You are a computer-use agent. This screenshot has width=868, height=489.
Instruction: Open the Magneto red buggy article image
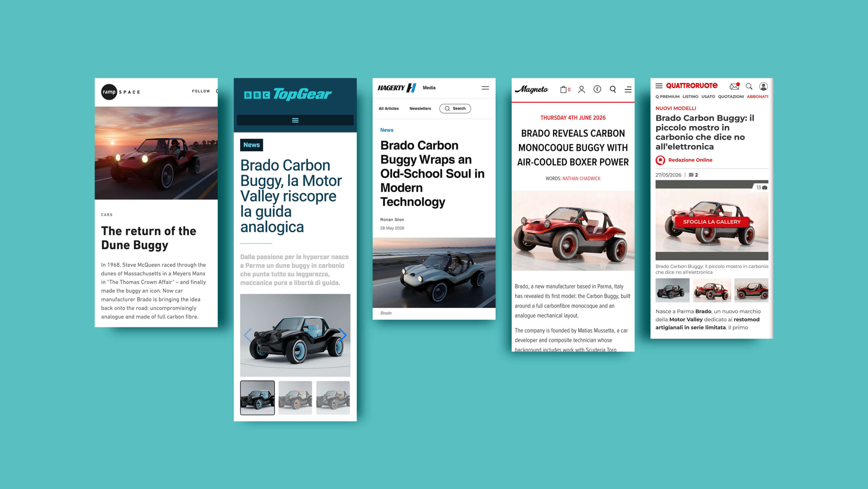573,231
